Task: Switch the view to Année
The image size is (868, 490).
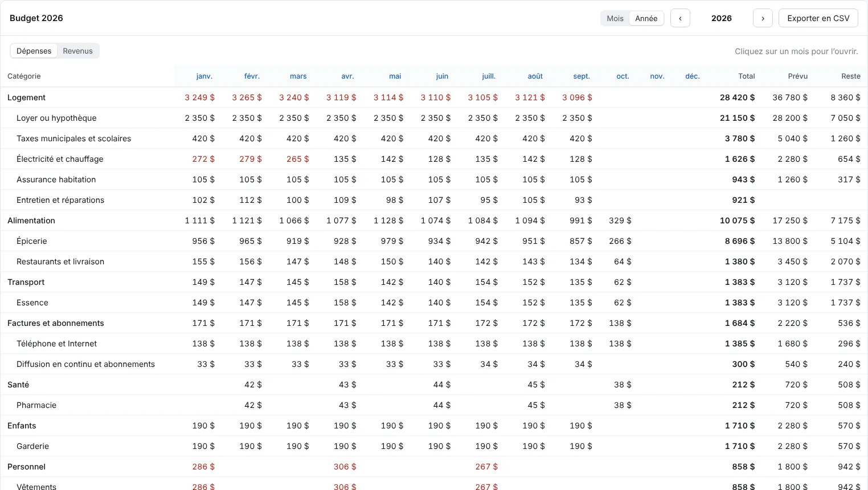Action: pos(646,18)
